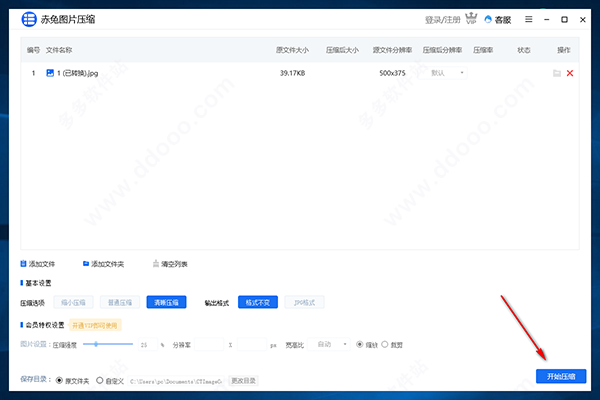Click the compression strength percent field
Screen dimensions: 600x400
(x=148, y=344)
